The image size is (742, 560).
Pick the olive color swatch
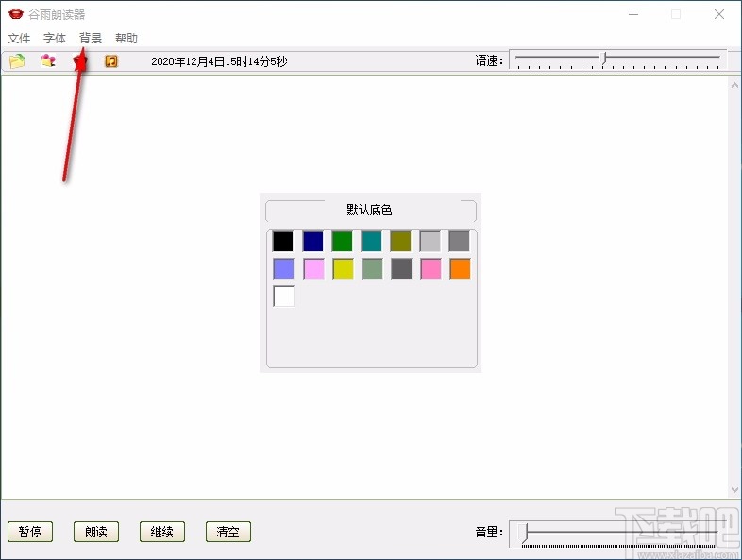401,241
